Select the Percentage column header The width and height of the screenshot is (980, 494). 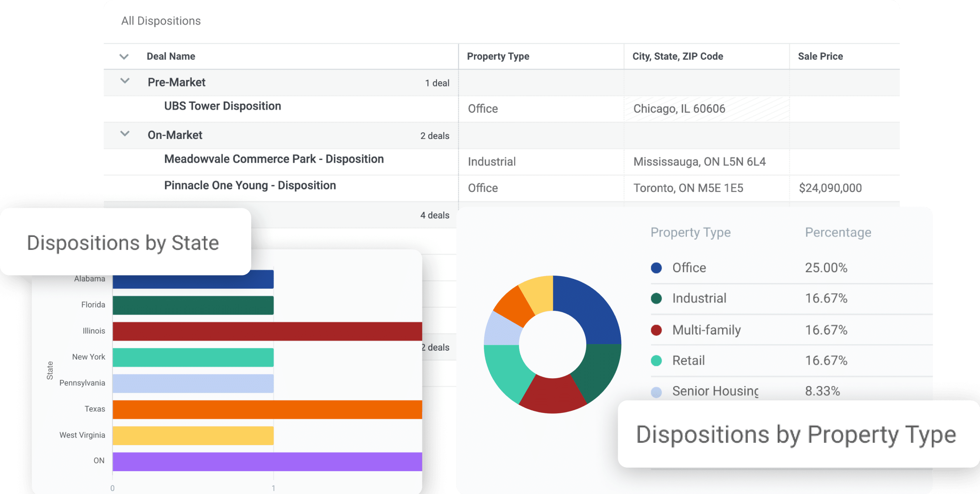point(838,232)
